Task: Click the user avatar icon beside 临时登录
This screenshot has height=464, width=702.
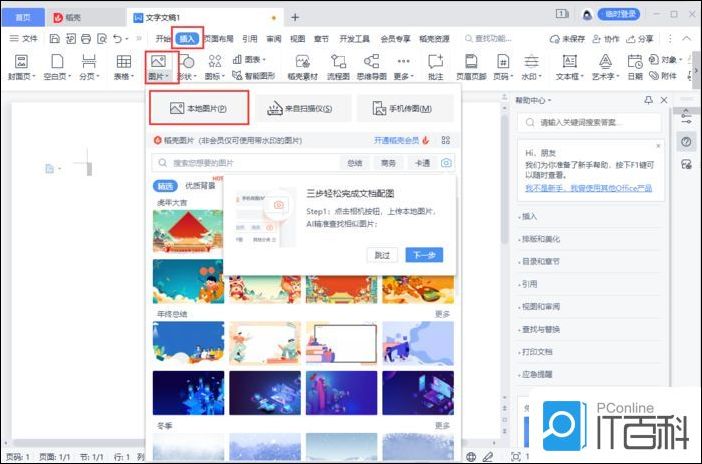Action: [587, 15]
